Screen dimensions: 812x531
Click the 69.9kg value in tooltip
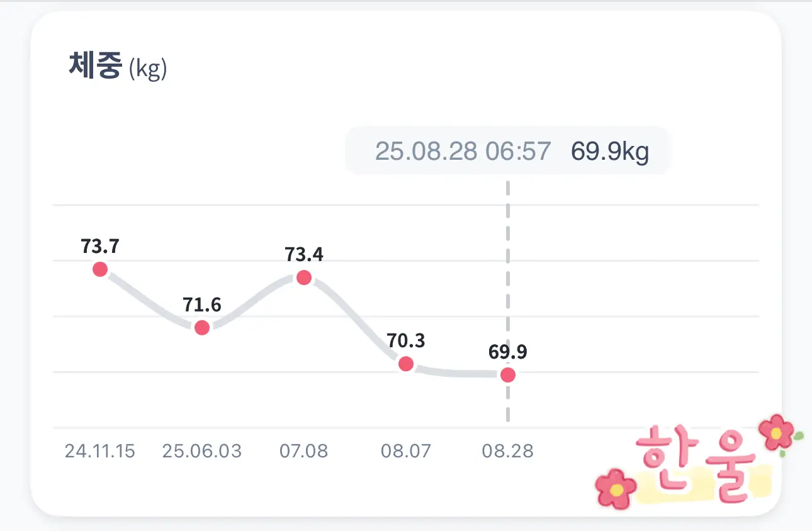tap(610, 152)
